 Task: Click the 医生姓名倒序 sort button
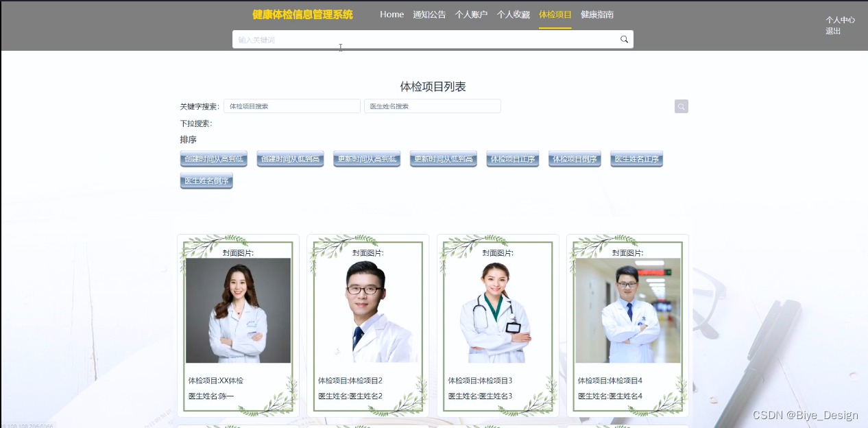click(206, 181)
